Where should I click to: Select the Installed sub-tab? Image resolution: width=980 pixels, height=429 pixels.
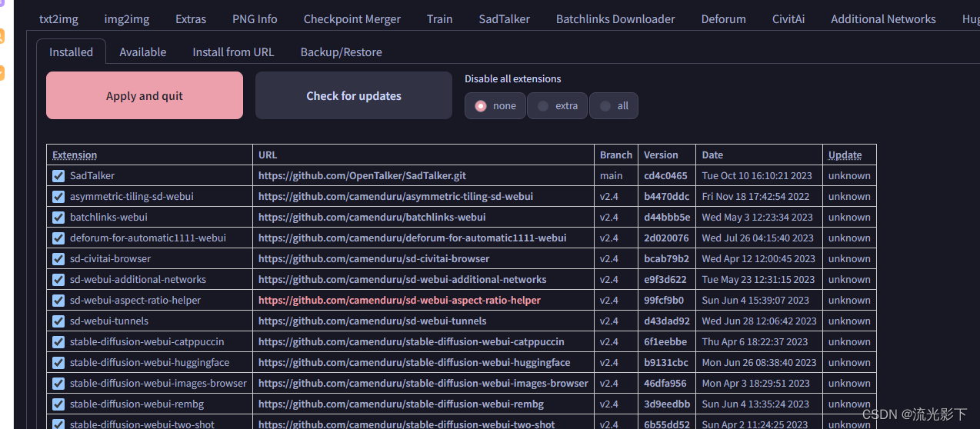coord(72,52)
